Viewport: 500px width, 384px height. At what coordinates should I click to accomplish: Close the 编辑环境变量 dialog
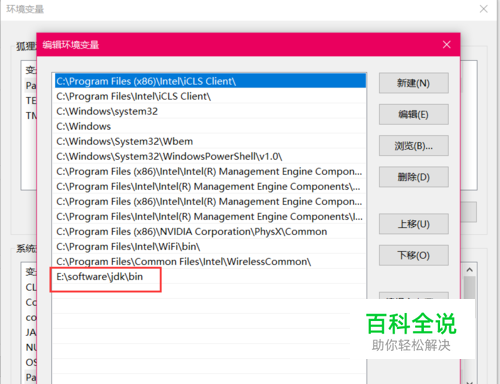click(447, 45)
